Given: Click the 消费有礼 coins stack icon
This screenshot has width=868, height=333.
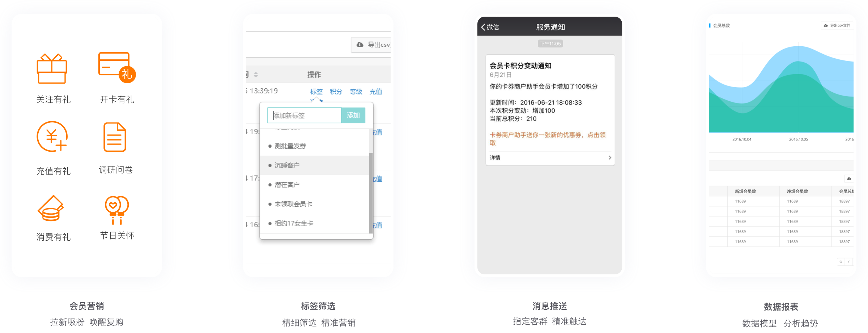Looking at the screenshot, I should coord(51,208).
